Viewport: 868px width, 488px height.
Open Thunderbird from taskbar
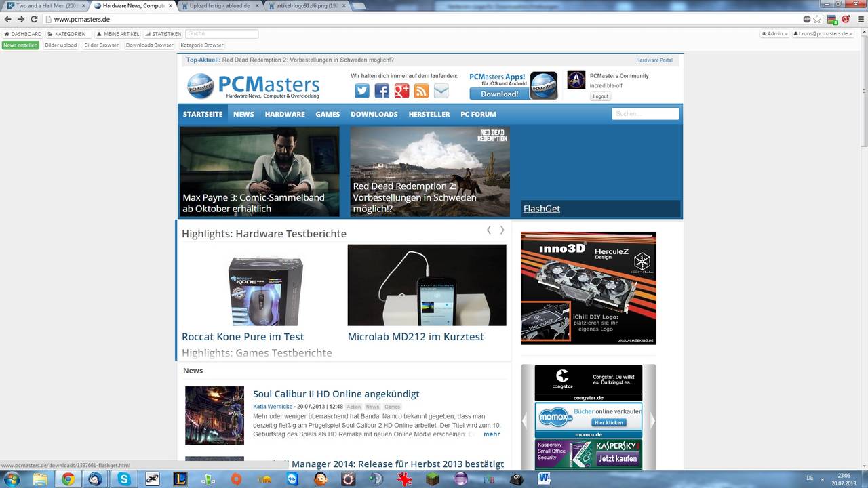(x=96, y=479)
